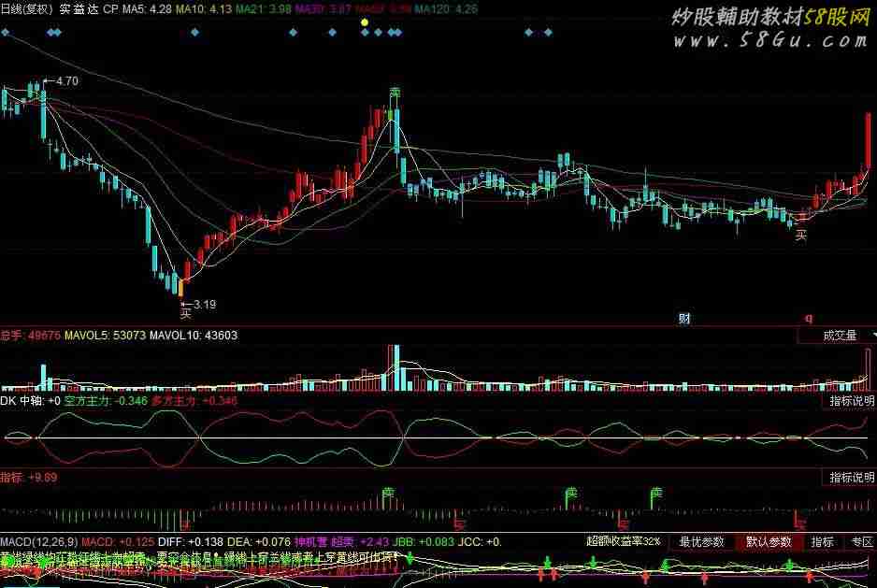Open the 专区 tab
The width and height of the screenshot is (877, 588).
(862, 542)
